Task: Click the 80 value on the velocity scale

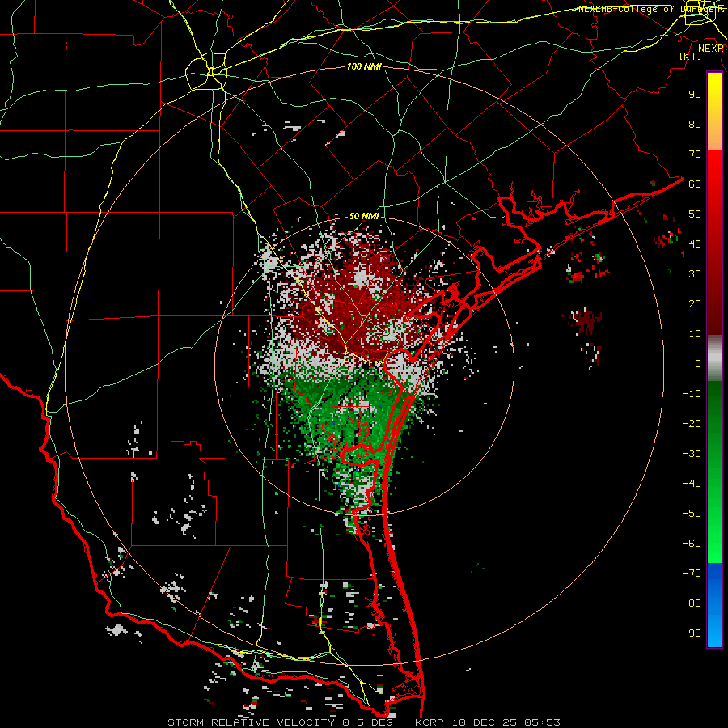Action: [695, 125]
